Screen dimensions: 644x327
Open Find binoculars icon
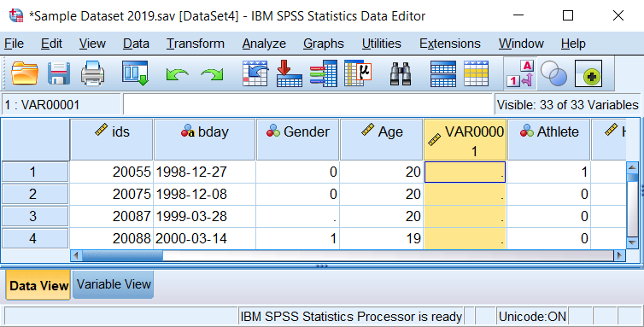tap(401, 73)
